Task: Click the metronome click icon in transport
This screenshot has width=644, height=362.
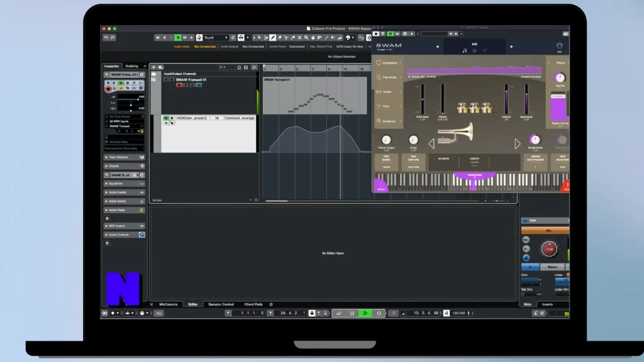Action: (x=536, y=313)
